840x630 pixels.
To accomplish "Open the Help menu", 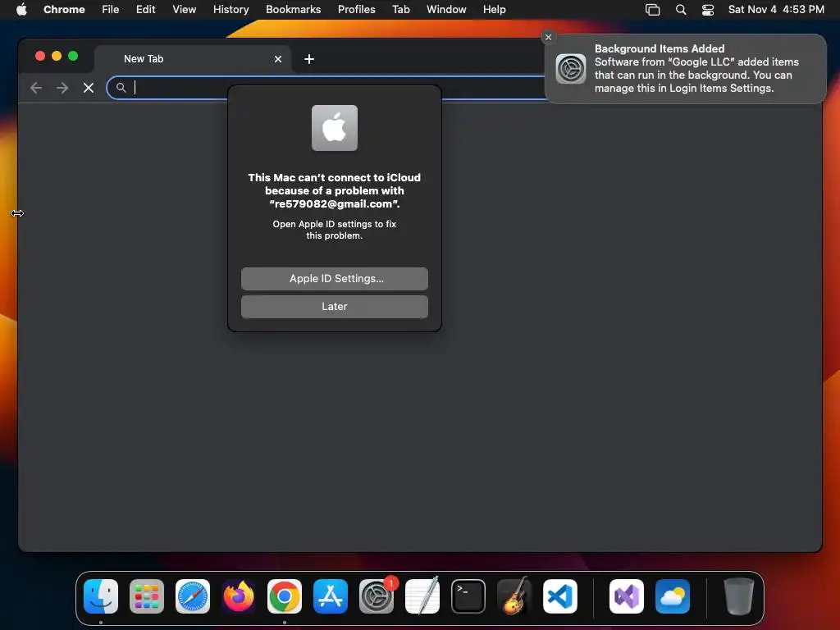I will point(494,9).
